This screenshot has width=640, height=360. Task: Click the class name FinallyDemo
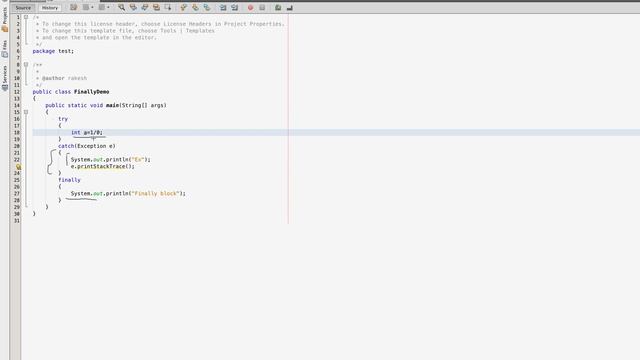tap(91, 92)
